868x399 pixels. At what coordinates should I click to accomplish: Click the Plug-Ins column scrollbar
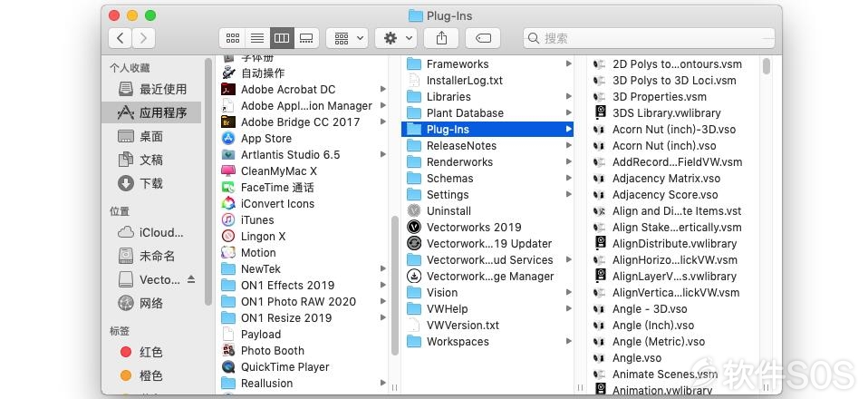pos(767,66)
